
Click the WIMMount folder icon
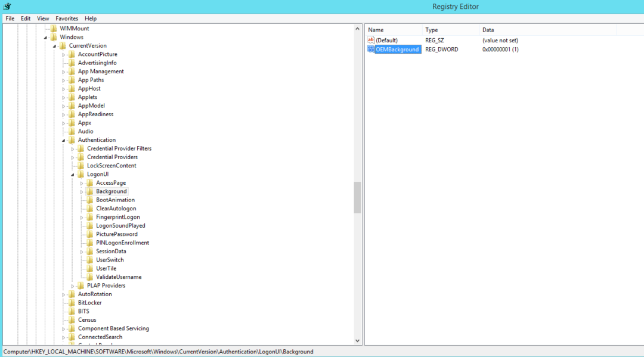tap(54, 29)
